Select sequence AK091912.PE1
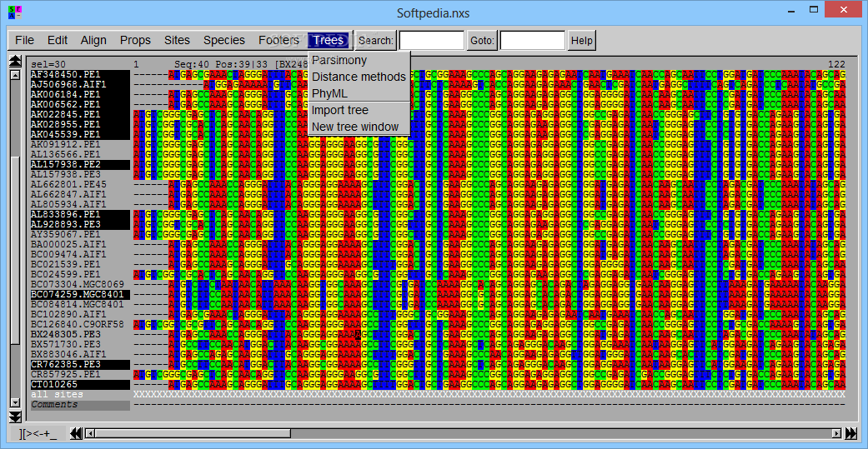Screen dimensions: 868x449 point(80,144)
